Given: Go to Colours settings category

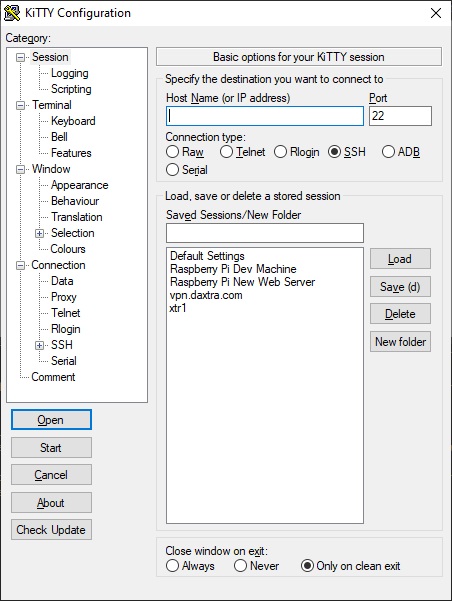Looking at the screenshot, I should 68,249.
